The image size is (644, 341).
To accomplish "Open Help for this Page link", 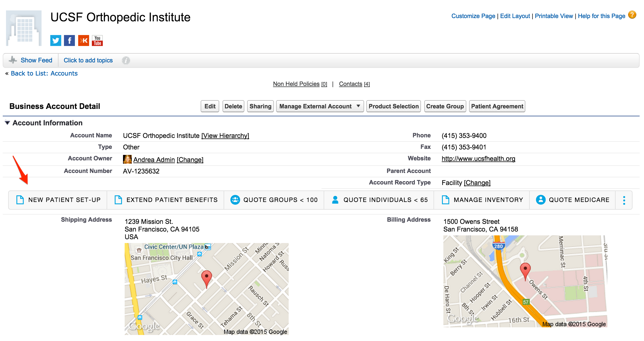I will [601, 16].
